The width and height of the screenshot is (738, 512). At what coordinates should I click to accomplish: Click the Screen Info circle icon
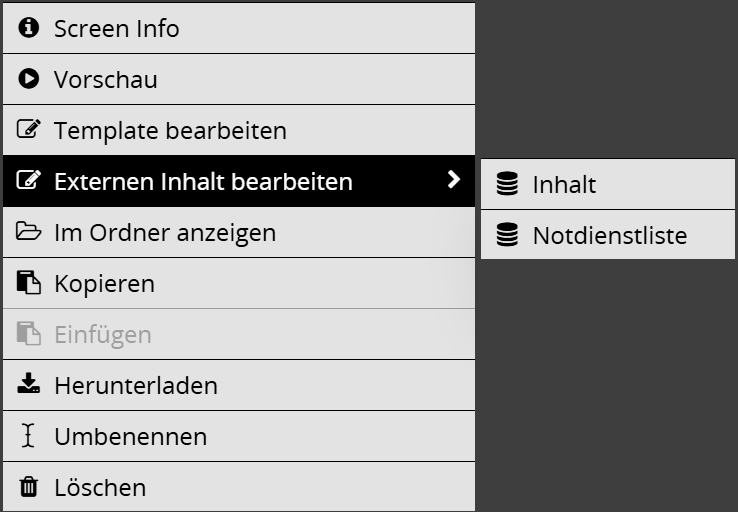29,28
